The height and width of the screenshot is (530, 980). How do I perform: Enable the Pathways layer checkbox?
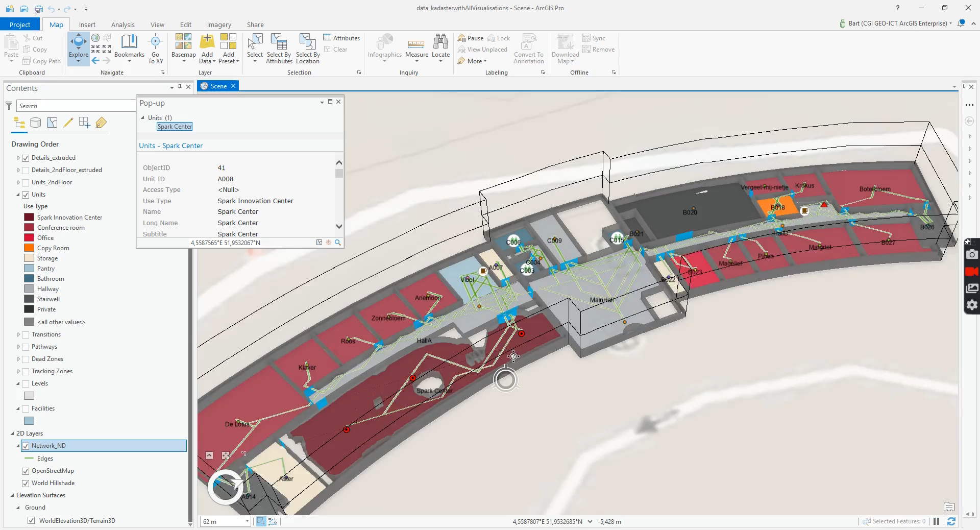coord(26,347)
